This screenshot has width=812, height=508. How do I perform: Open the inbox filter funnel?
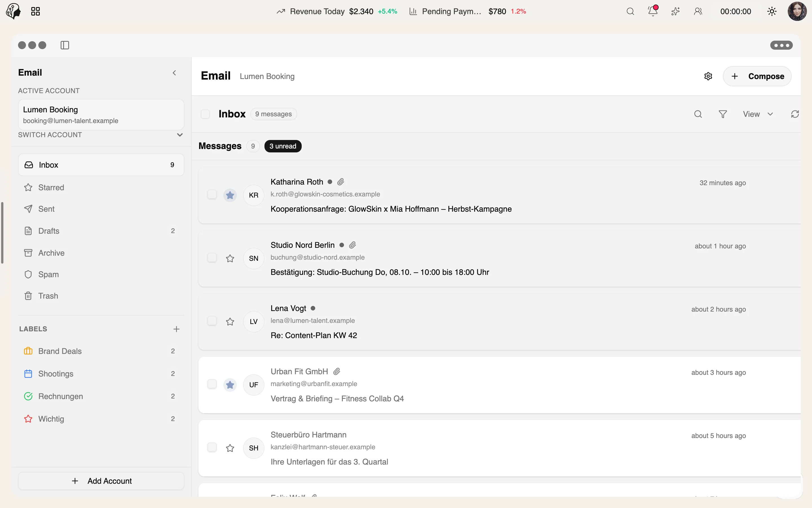pos(723,114)
